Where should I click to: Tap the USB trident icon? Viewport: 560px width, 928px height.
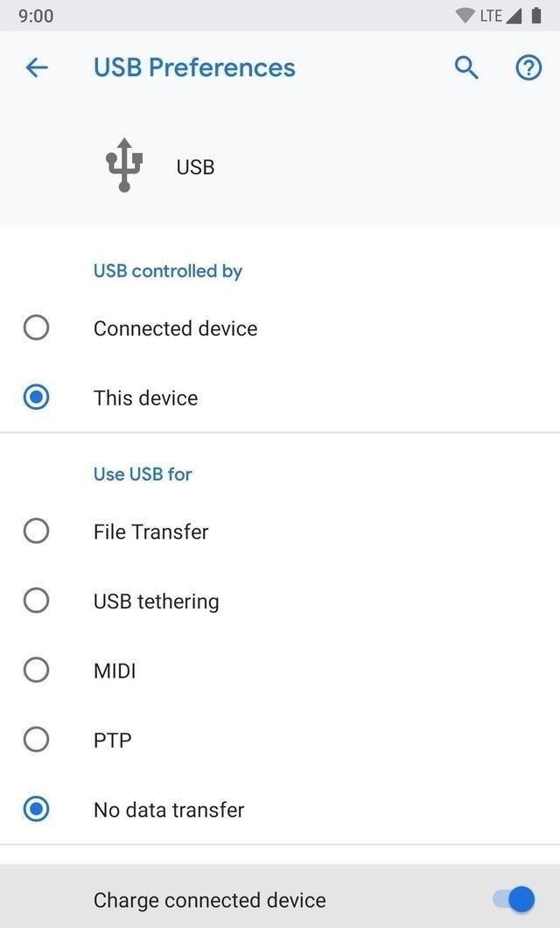[x=124, y=165]
